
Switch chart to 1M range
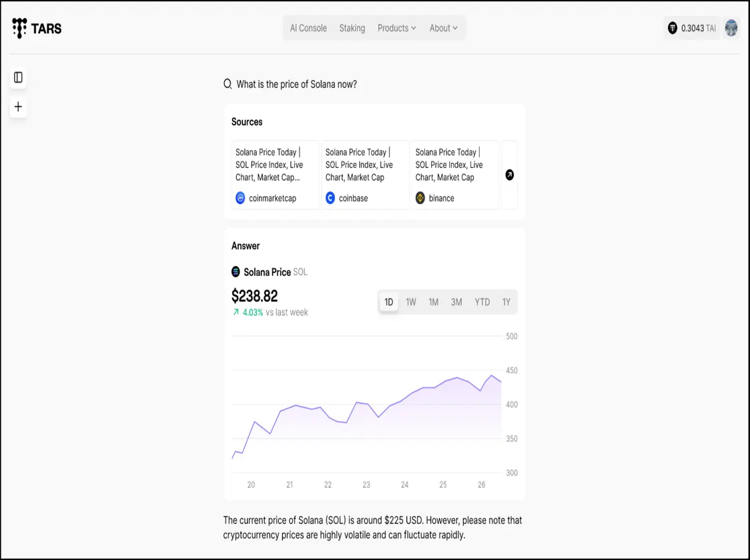pos(433,302)
